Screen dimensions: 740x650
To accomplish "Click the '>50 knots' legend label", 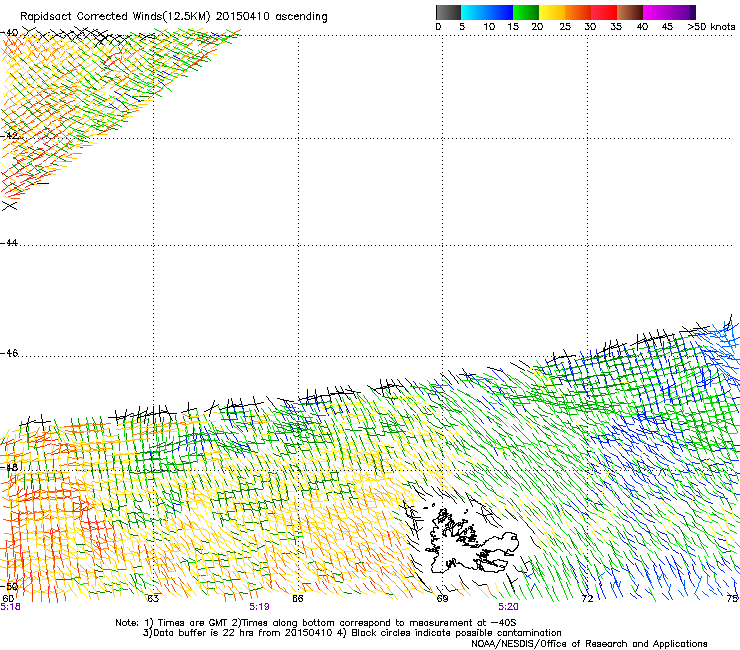I will pos(711,27).
